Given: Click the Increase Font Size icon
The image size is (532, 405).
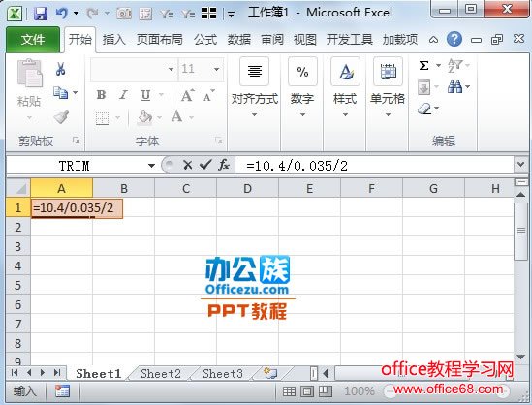Looking at the screenshot, I should click(x=188, y=96).
